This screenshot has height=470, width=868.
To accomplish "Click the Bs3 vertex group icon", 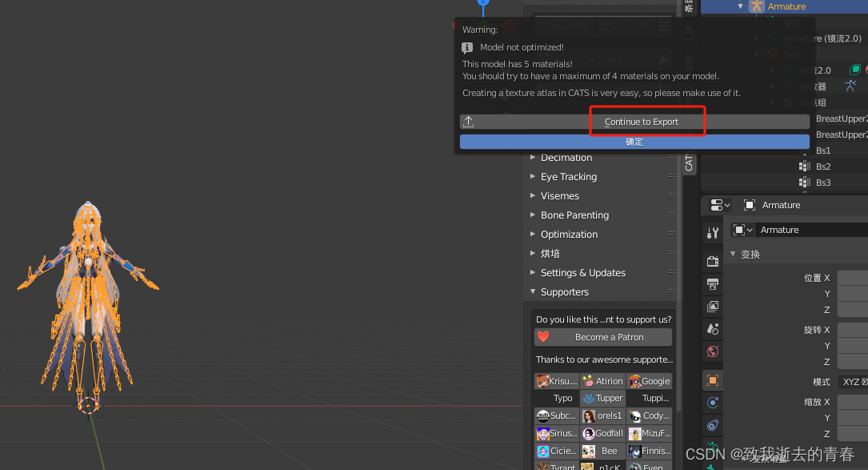I will point(804,183).
